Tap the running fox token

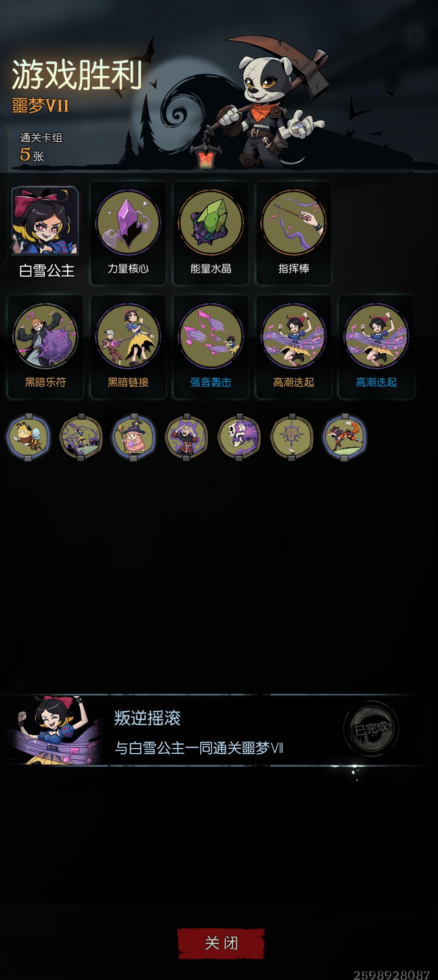[344, 437]
